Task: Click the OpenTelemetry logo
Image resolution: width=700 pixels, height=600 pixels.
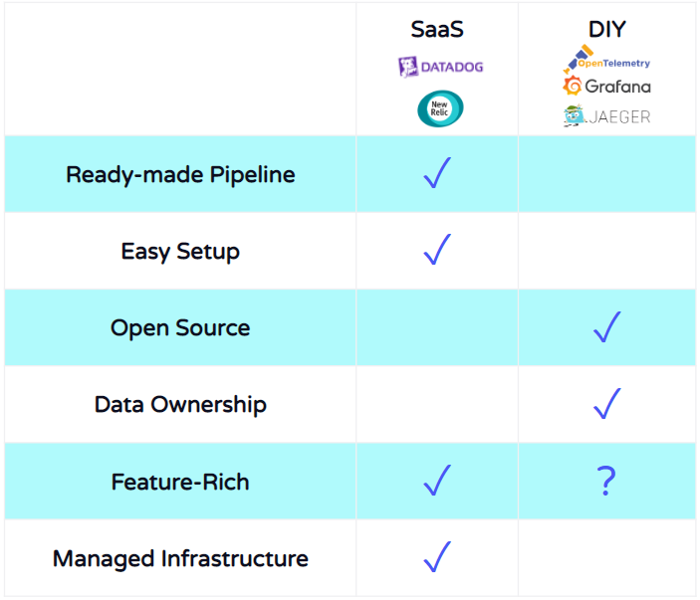Action: click(606, 59)
